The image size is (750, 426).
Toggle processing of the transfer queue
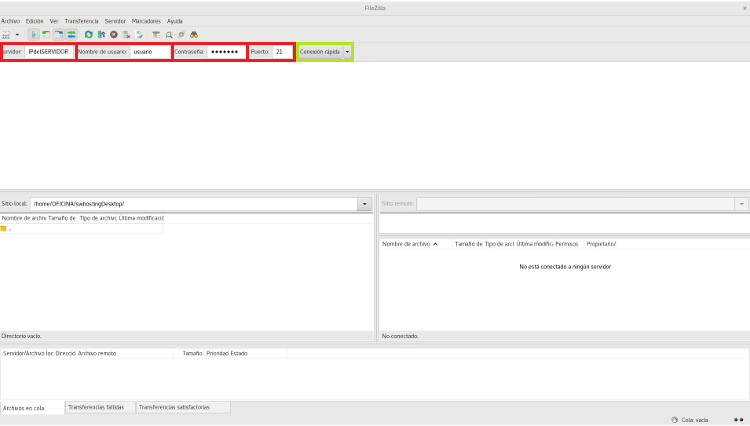(x=101, y=34)
